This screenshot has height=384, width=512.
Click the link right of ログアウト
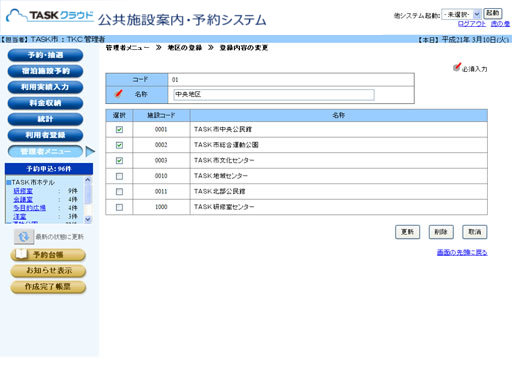[x=500, y=24]
